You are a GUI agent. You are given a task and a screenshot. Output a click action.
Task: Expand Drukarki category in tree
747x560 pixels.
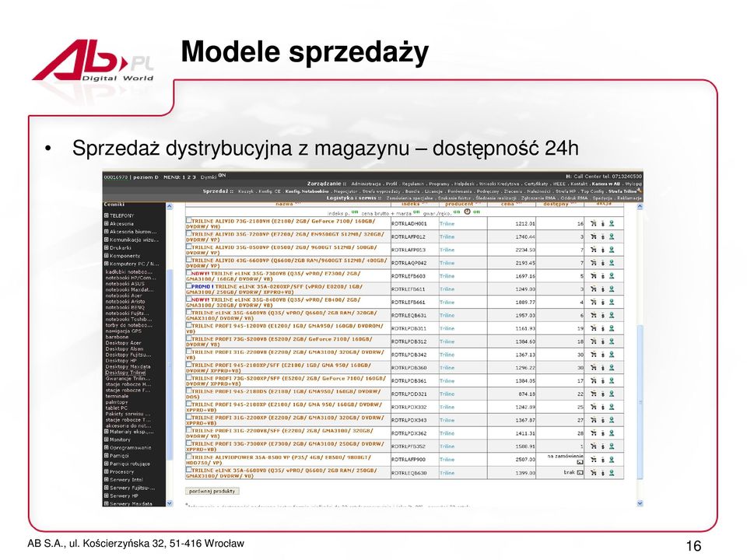point(107,247)
